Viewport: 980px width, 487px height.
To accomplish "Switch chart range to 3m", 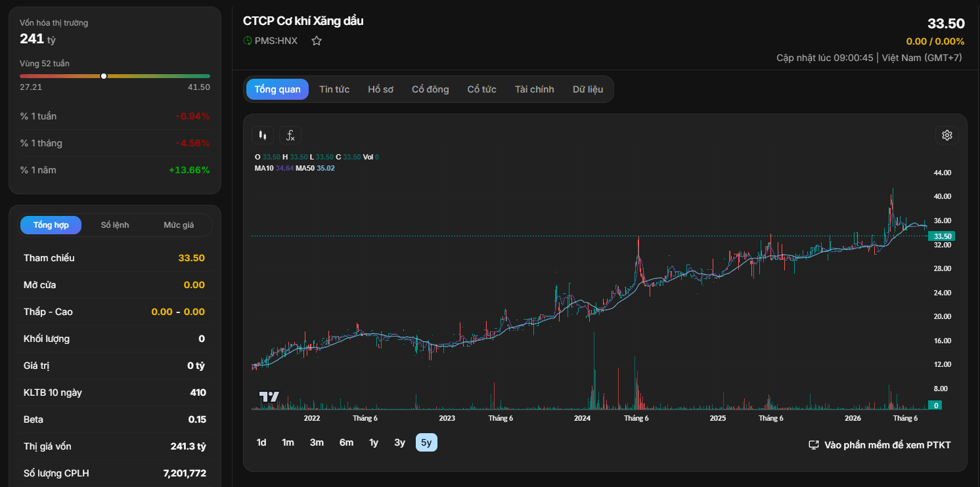I will tap(317, 442).
